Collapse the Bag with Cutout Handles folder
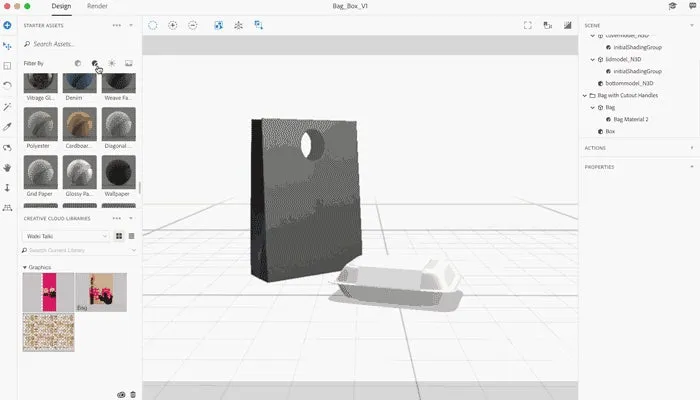The image size is (700, 400). click(584, 96)
